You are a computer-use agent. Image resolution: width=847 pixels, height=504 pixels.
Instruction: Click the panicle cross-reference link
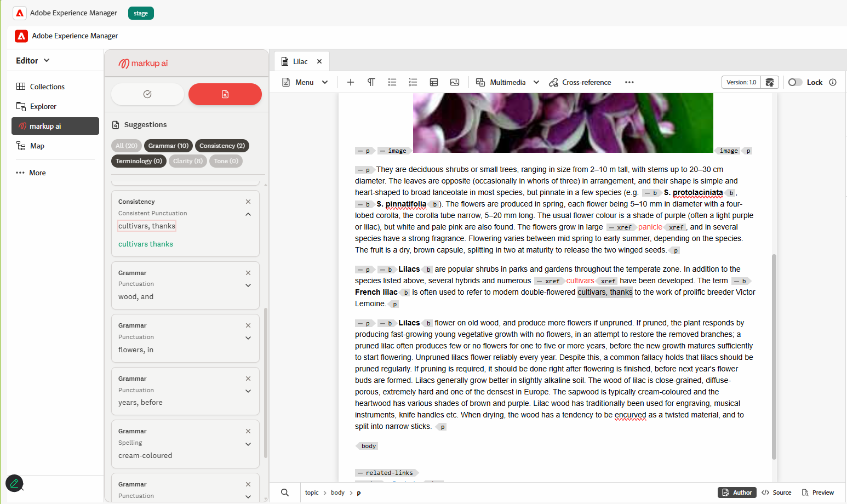click(x=650, y=227)
